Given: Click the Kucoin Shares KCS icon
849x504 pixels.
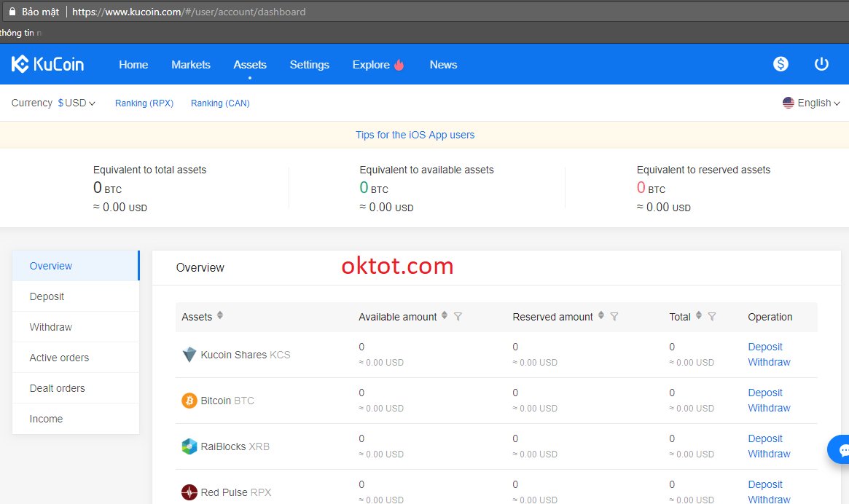Looking at the screenshot, I should (189, 355).
